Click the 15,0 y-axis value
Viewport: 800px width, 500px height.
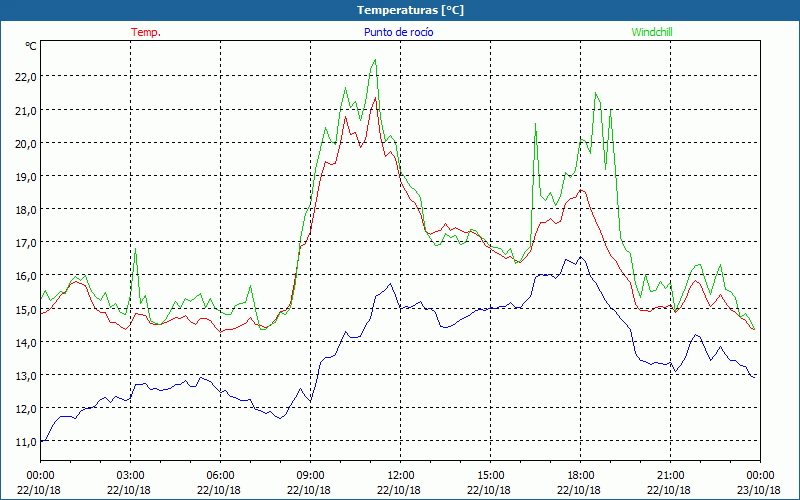coord(26,310)
